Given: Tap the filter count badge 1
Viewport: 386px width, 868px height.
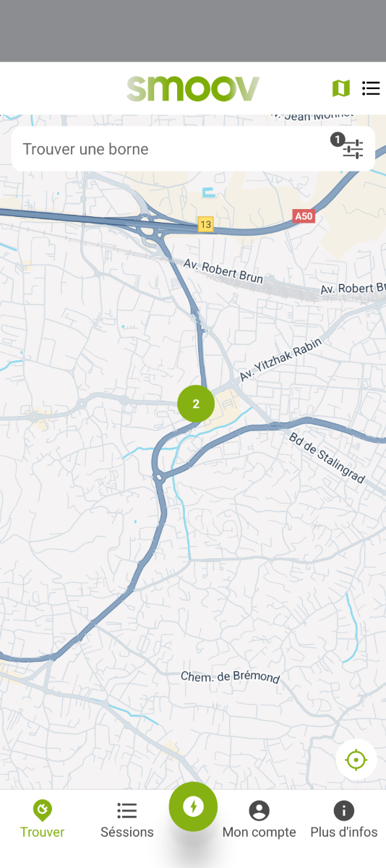Looking at the screenshot, I should click(337, 139).
